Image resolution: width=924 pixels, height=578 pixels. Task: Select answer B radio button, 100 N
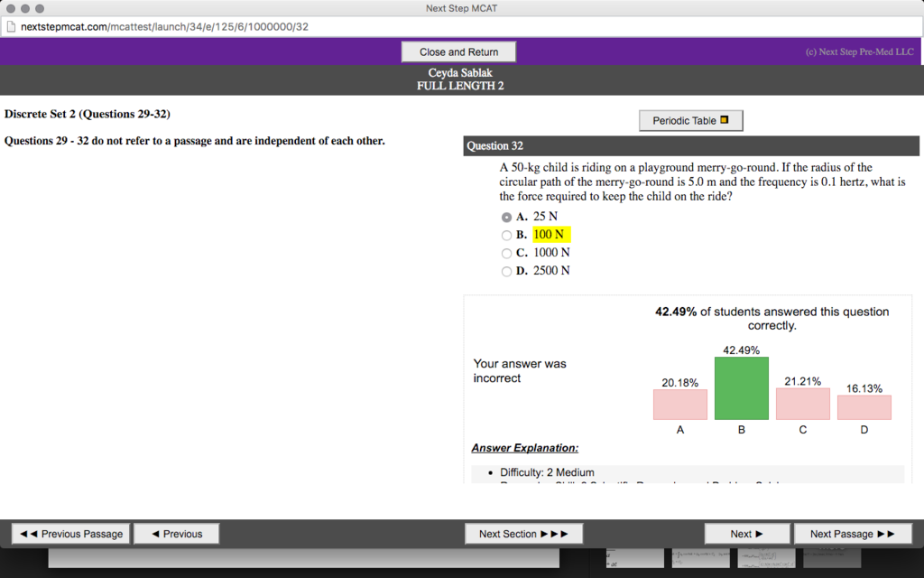point(506,235)
